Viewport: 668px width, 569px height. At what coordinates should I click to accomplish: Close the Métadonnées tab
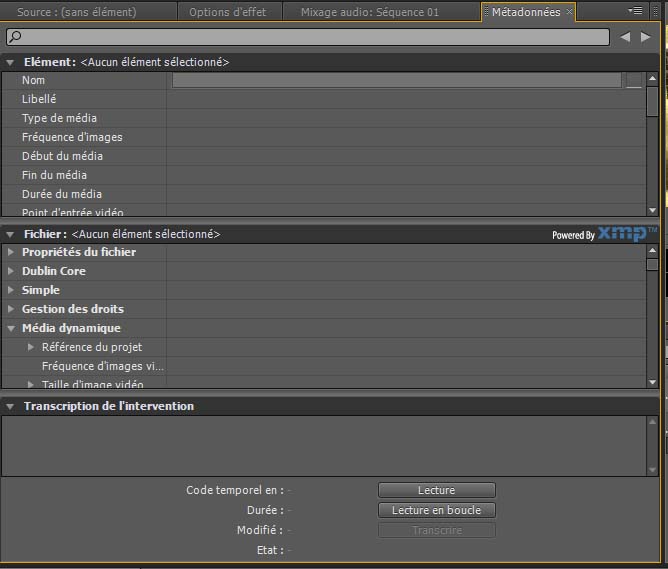coord(569,12)
